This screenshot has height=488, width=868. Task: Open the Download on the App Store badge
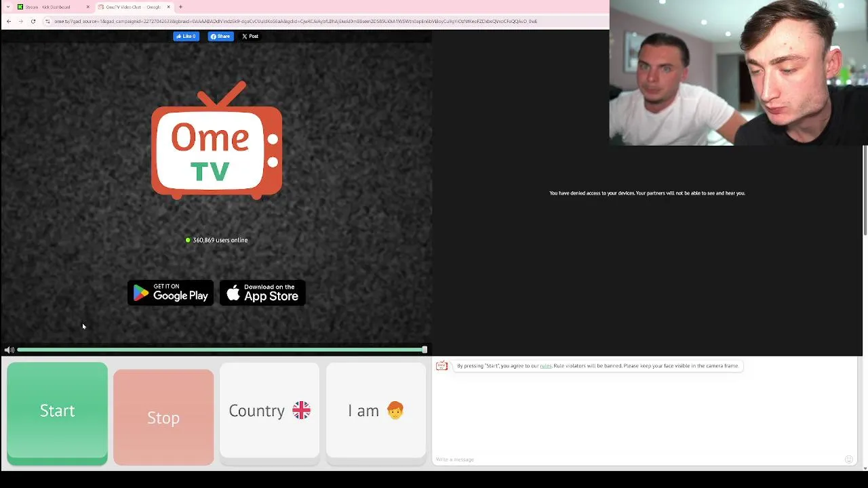[262, 293]
